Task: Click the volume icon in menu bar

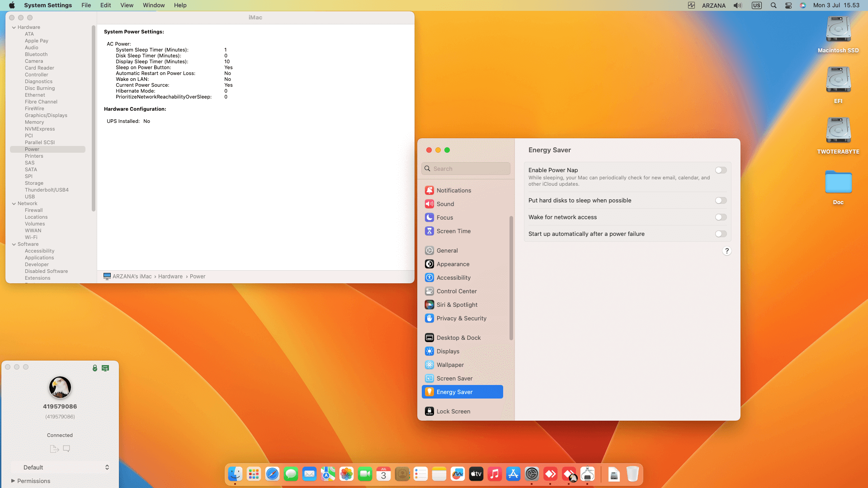Action: pyautogui.click(x=737, y=5)
